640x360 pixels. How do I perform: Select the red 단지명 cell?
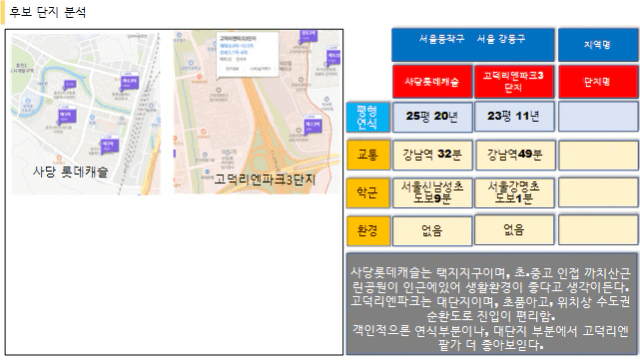[x=598, y=81]
